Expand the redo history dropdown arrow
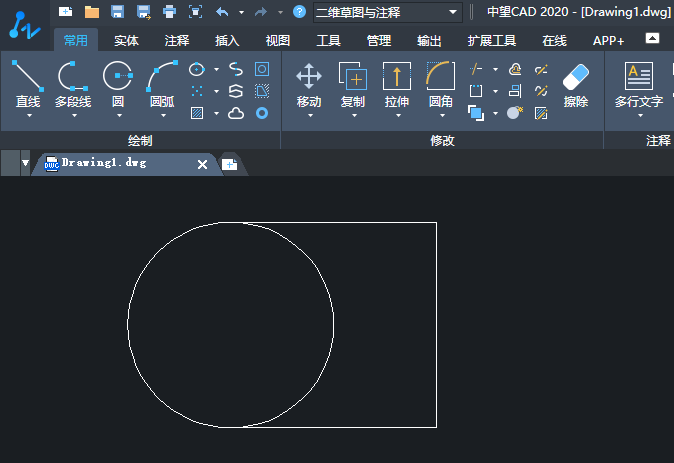Image resolution: width=674 pixels, height=463 pixels. (x=280, y=12)
